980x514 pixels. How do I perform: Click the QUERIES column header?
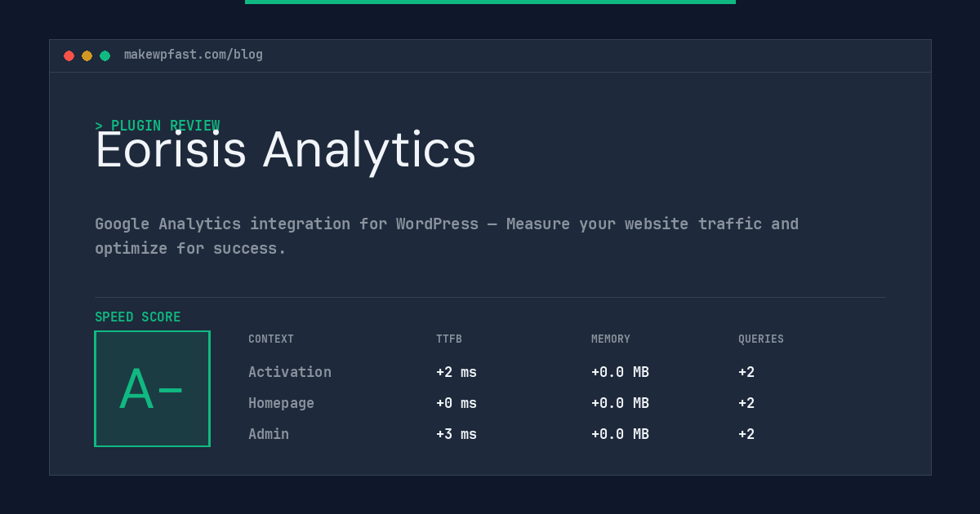coord(761,339)
